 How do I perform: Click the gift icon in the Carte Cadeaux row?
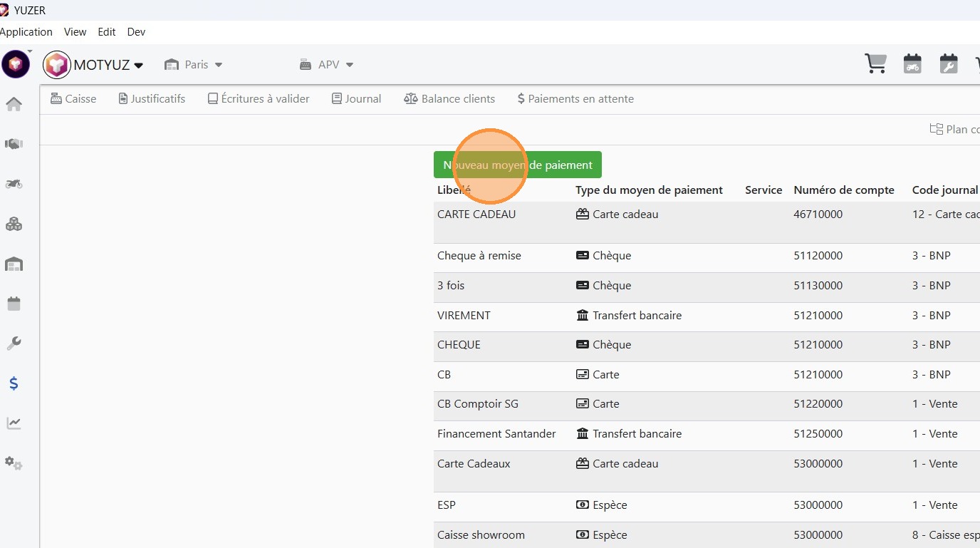(x=583, y=463)
